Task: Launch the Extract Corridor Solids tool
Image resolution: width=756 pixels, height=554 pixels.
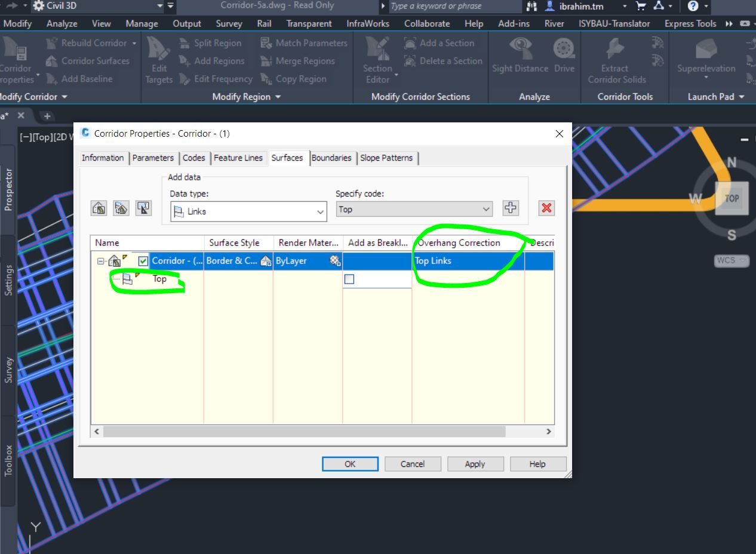Action: (616, 60)
